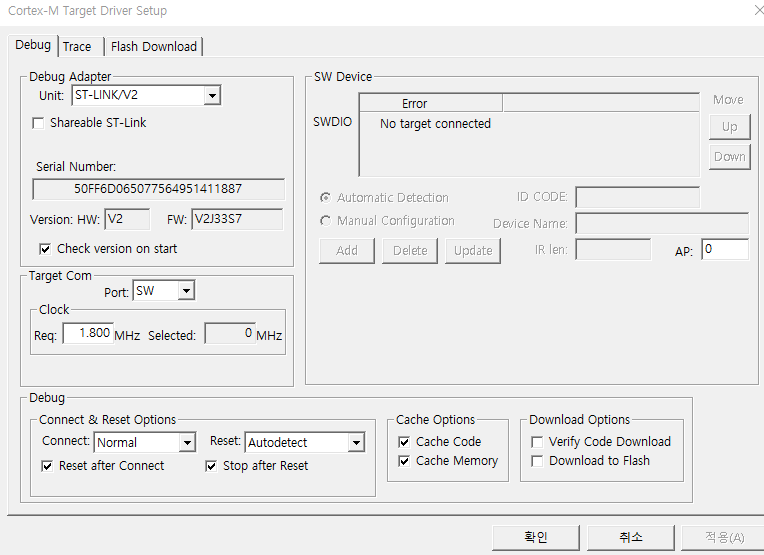Confirm with the 확인 button
The image size is (764, 555).
[x=536, y=537]
